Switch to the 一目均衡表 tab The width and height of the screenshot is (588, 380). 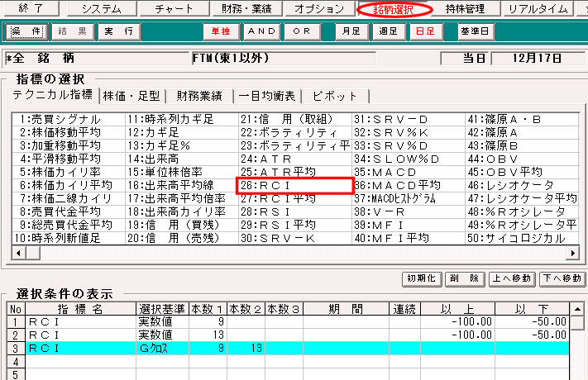pos(270,96)
